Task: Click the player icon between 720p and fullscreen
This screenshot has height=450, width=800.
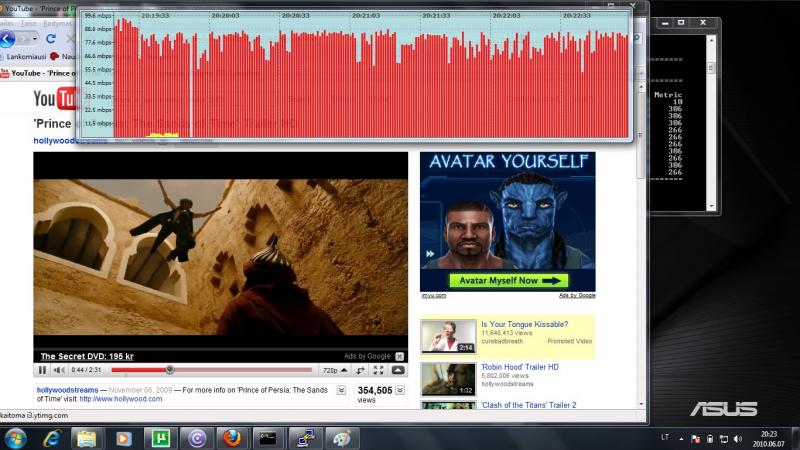Action: (x=361, y=370)
